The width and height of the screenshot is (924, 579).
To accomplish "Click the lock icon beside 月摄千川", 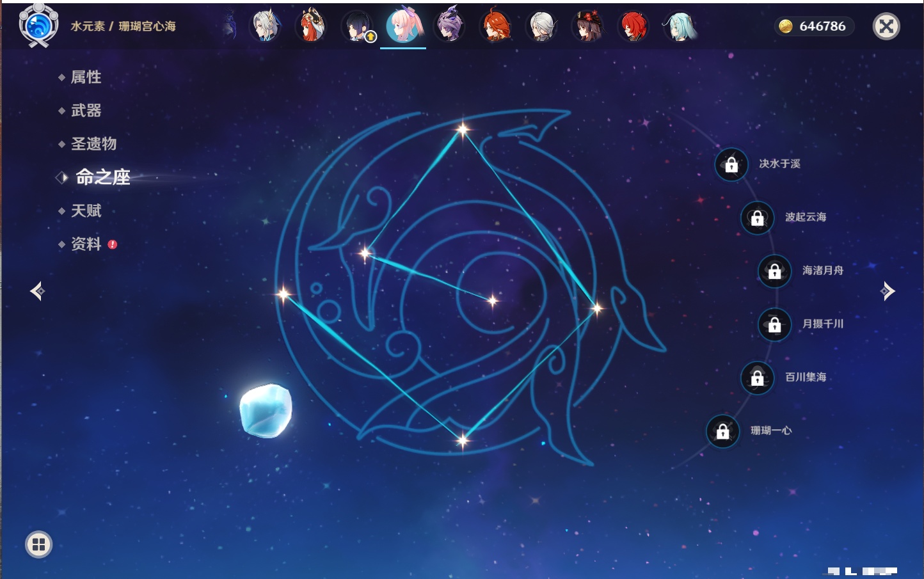I will tap(774, 324).
